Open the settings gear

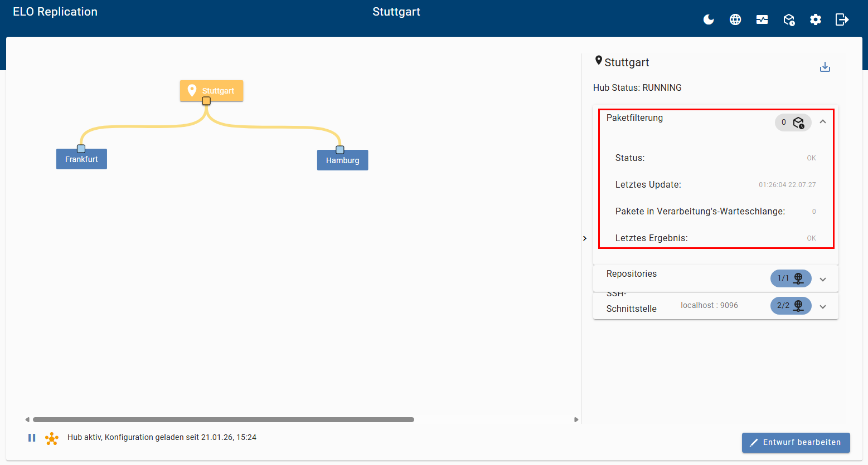816,20
